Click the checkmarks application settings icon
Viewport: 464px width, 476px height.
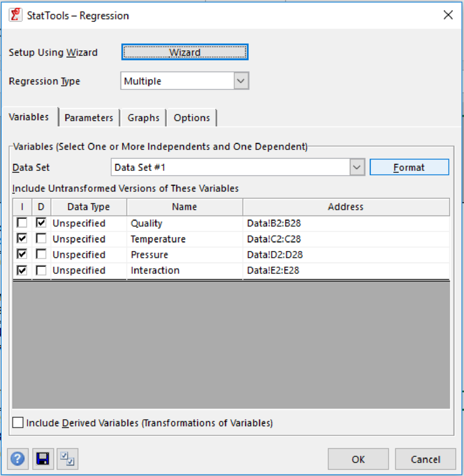click(67, 459)
